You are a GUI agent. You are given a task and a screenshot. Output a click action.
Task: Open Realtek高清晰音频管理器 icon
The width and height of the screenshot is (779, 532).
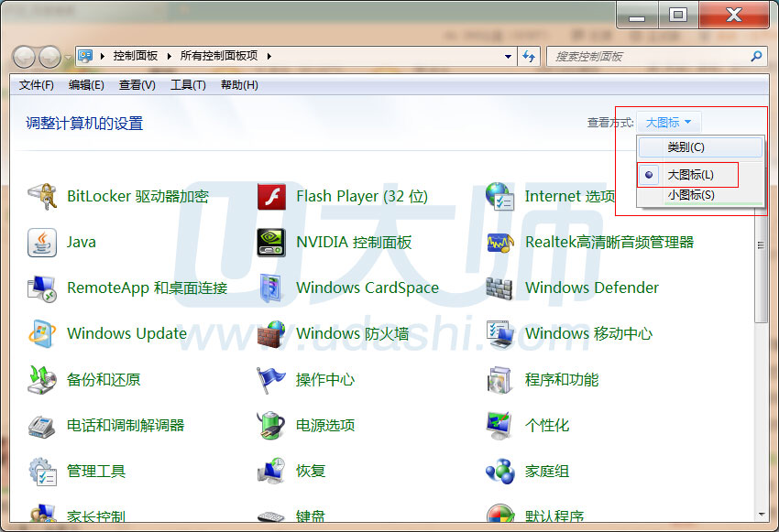(500, 242)
